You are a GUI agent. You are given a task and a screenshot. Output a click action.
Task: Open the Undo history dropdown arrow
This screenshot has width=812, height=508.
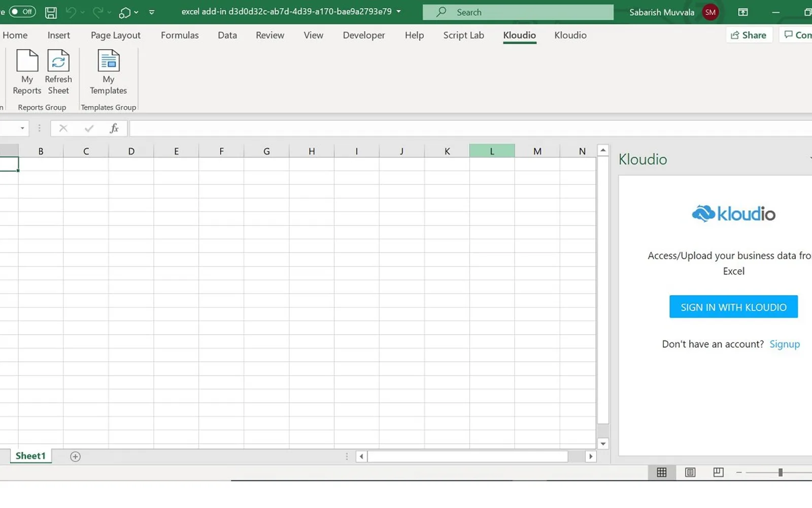[x=83, y=12]
